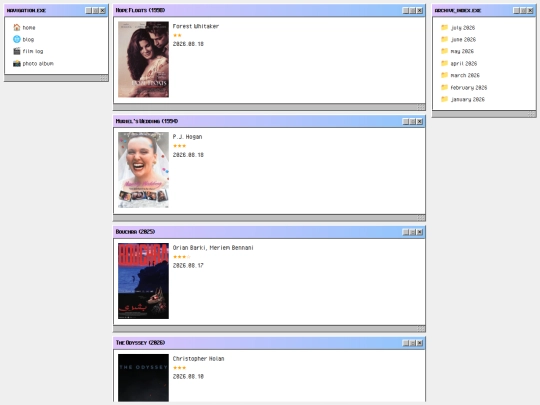Close the Hope Floats window

pos(420,10)
